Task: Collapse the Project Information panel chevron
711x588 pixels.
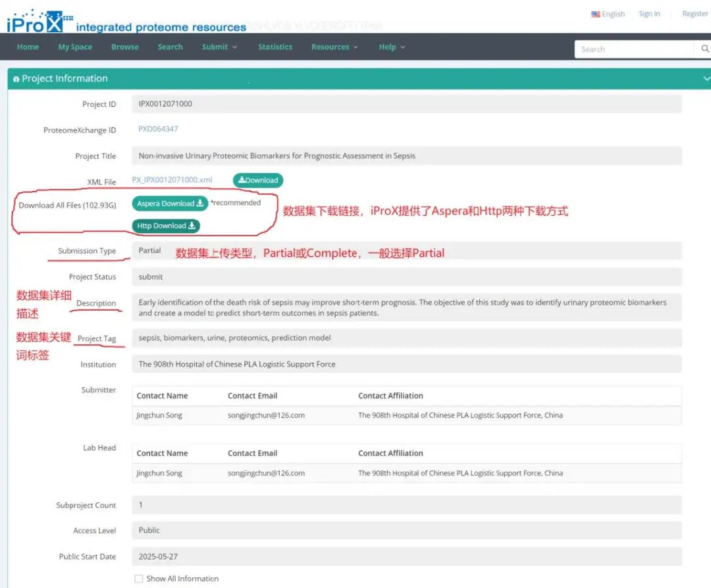Action: pyautogui.click(x=706, y=78)
